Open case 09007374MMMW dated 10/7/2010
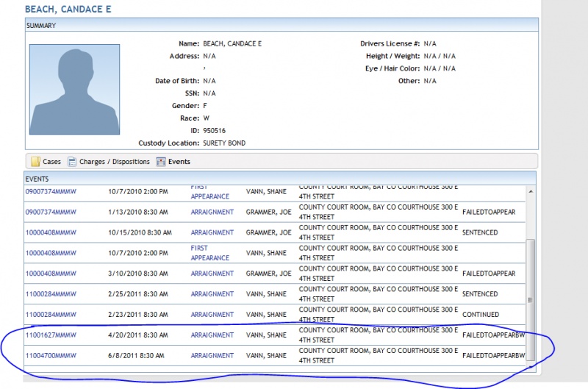 (x=51, y=191)
